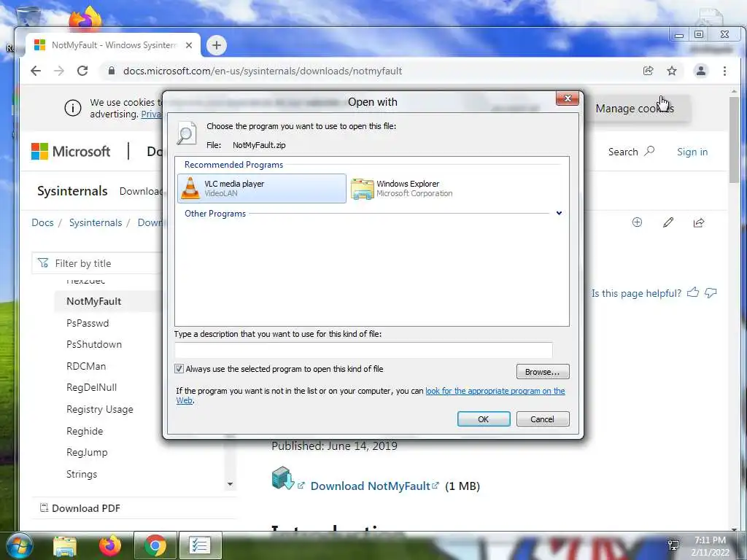Screen dimensions: 747x560
Task: Open look for the appropriate program link
Action: coord(495,391)
